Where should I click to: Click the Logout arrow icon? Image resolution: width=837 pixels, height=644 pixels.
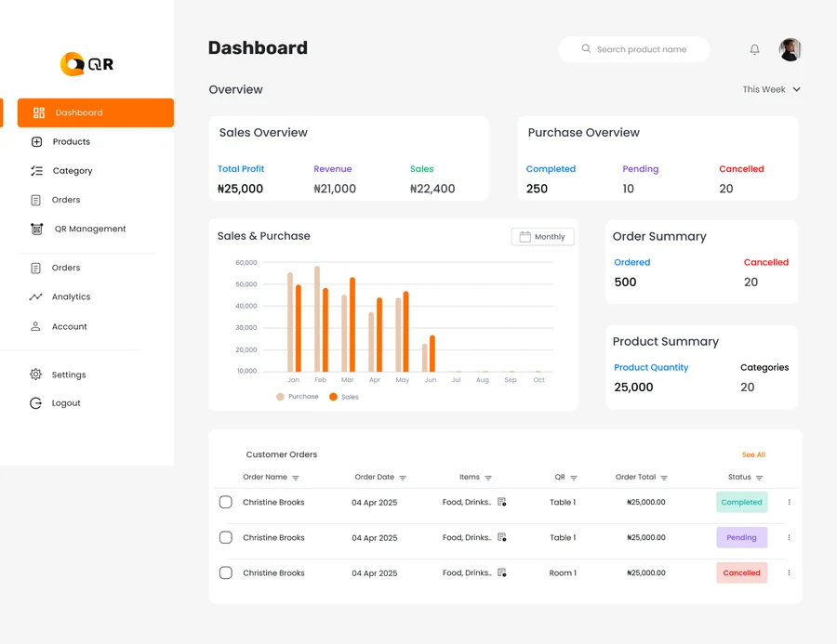tap(35, 402)
